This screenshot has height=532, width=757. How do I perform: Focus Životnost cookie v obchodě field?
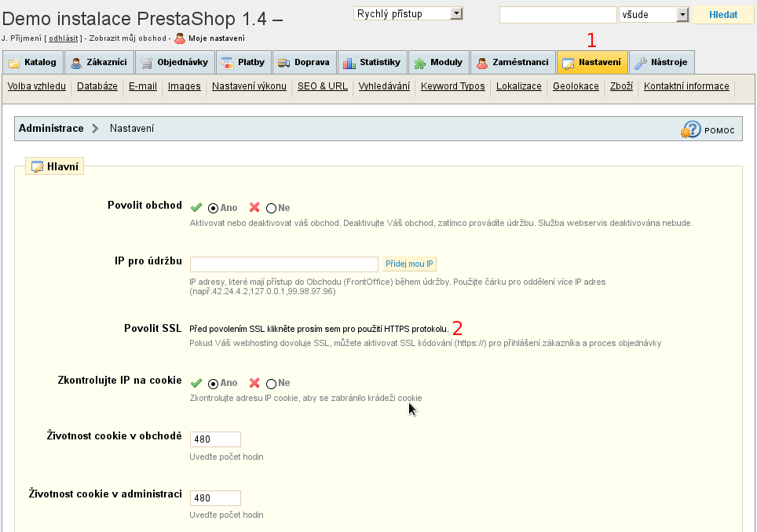[x=215, y=439]
